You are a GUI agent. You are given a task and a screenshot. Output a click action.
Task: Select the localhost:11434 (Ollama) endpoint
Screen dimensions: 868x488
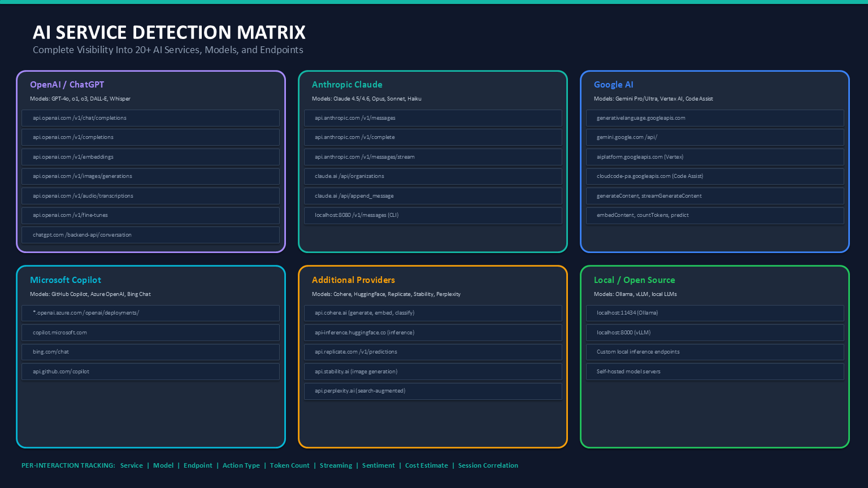pyautogui.click(x=714, y=313)
